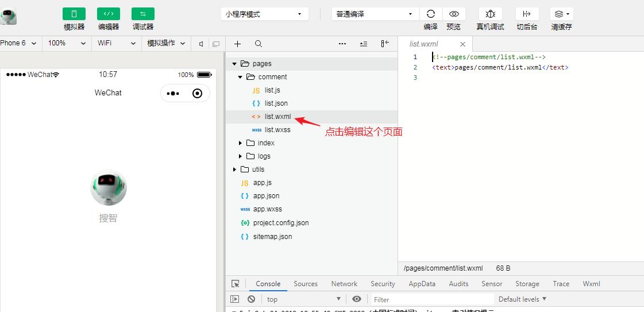Toggle the 编辑器 editor panel button
Screen dimensions: 644x312
[109, 14]
